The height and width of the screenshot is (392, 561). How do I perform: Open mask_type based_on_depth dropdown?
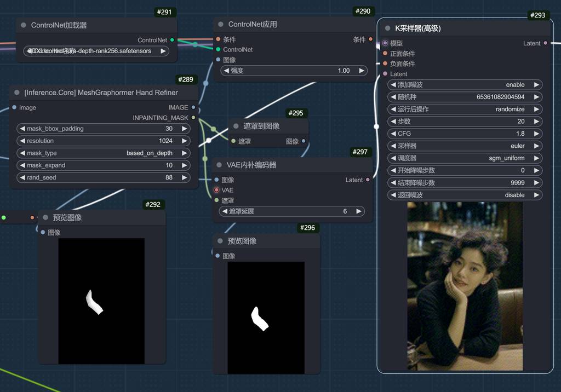tap(104, 153)
